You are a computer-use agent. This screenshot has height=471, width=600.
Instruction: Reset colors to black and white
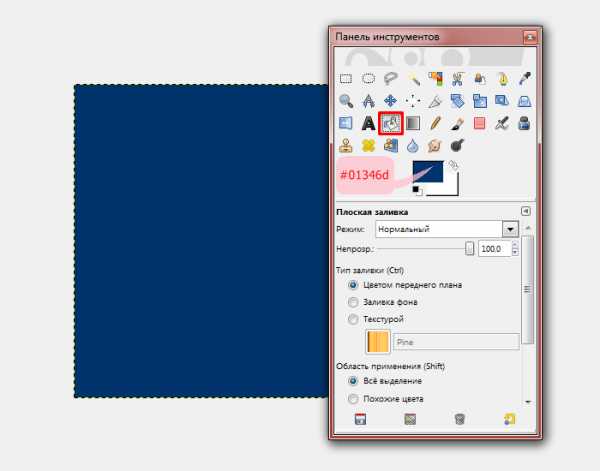click(417, 191)
